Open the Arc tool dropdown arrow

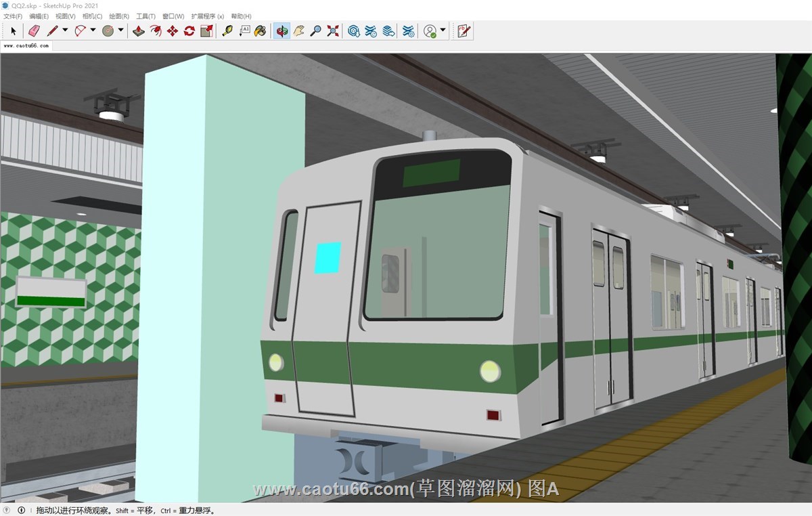pyautogui.click(x=93, y=30)
